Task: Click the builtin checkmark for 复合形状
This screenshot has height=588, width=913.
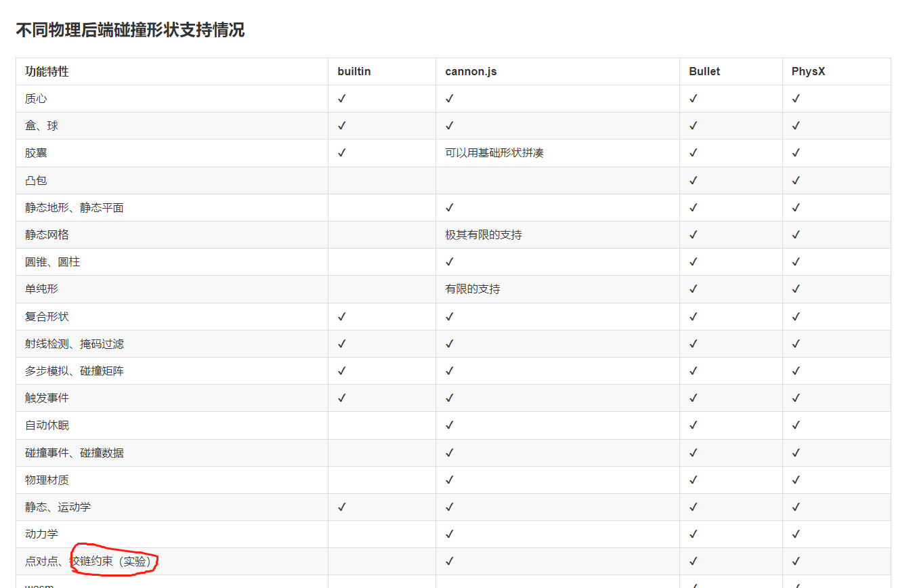Action: click(x=342, y=317)
